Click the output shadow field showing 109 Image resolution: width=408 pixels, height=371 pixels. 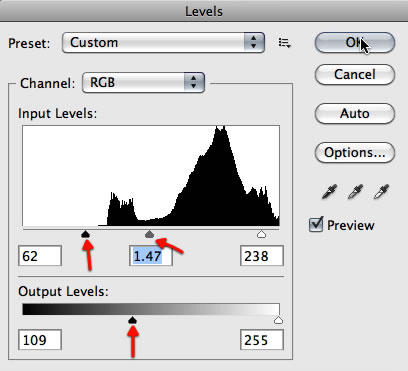pyautogui.click(x=40, y=340)
